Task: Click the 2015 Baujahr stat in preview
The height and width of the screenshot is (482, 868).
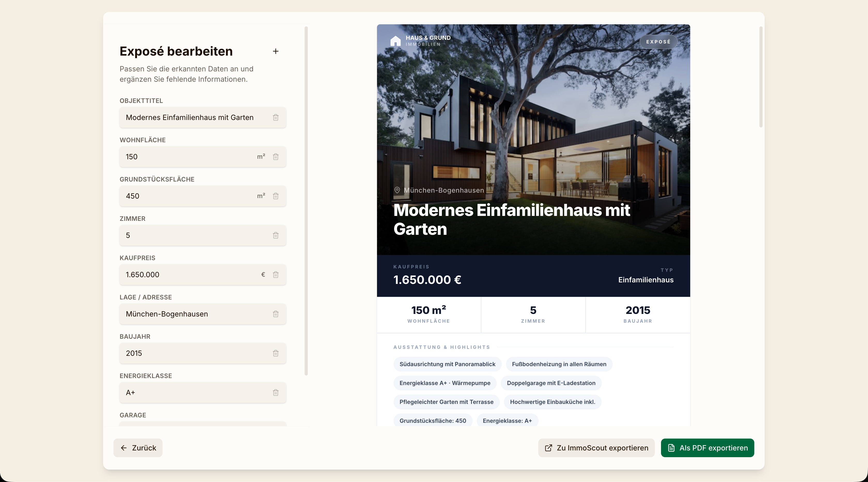Action: click(637, 315)
